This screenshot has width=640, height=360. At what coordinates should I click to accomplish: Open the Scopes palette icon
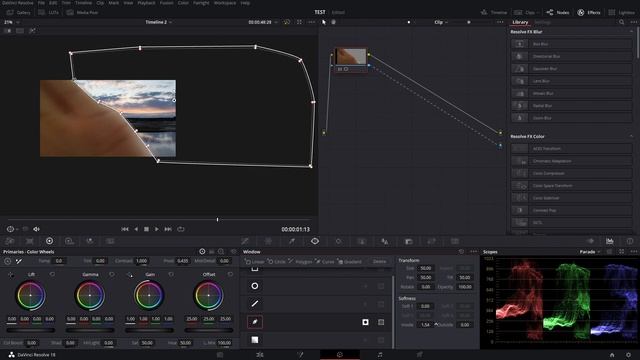coord(610,241)
